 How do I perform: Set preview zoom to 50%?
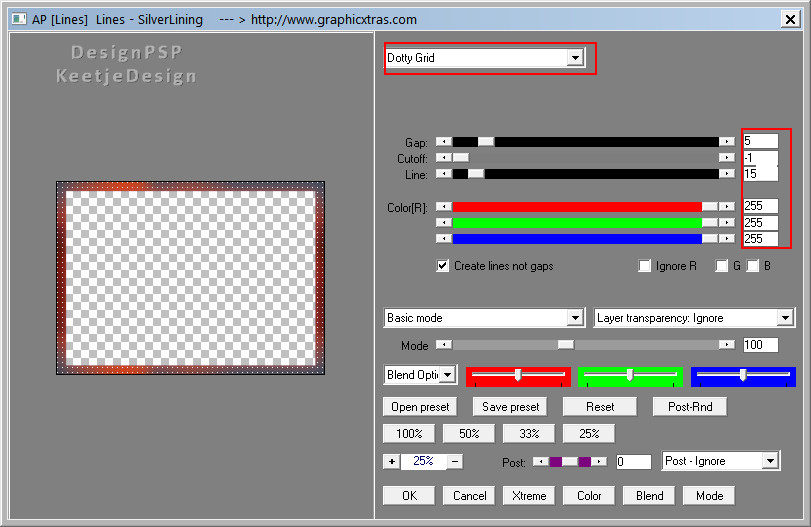tap(469, 434)
